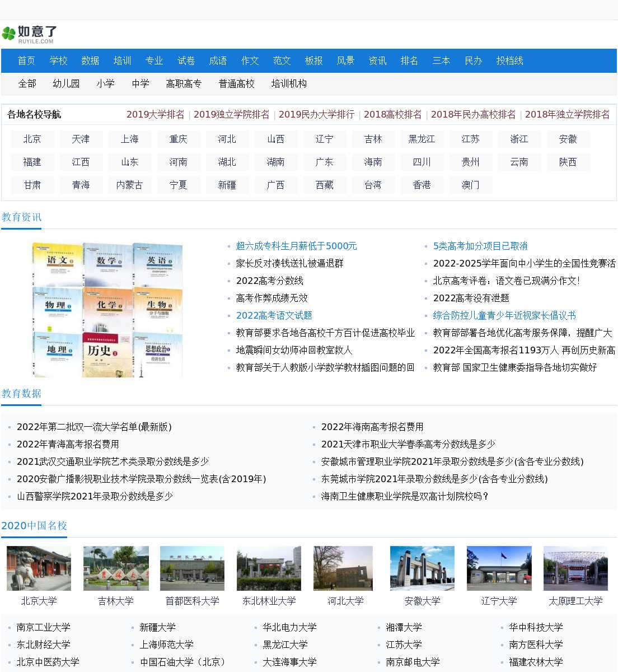Go to the 学校 navigation item

pyautogui.click(x=58, y=60)
